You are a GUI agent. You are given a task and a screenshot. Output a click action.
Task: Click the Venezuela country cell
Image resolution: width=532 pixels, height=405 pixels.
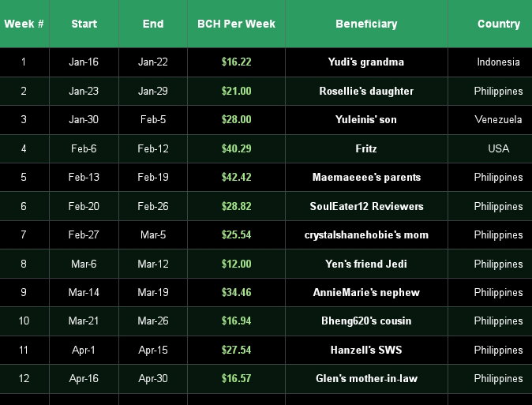[x=490, y=119]
